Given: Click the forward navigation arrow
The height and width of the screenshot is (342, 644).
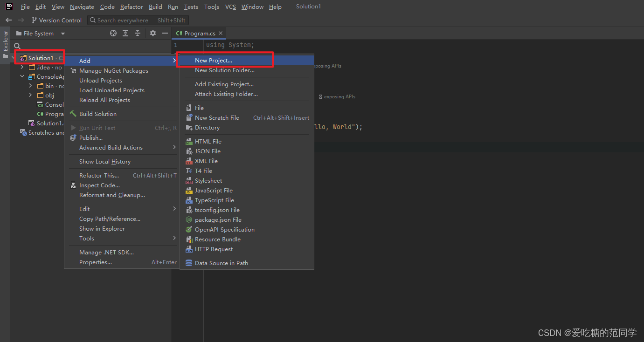Looking at the screenshot, I should [x=21, y=20].
